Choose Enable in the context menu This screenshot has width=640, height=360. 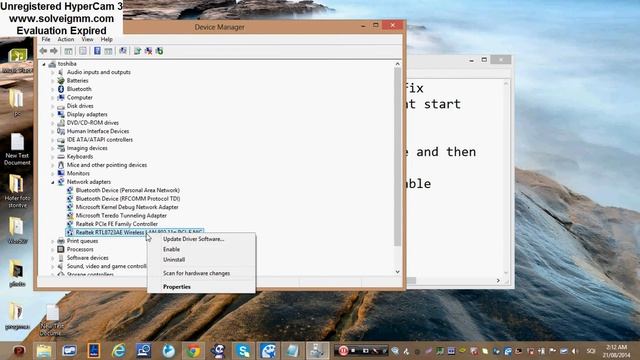point(201,249)
